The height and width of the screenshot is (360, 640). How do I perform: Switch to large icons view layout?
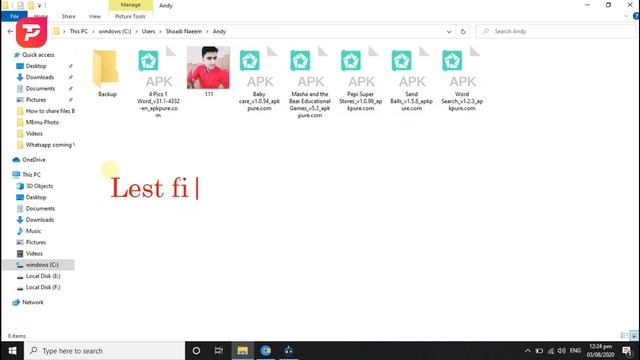[634, 336]
